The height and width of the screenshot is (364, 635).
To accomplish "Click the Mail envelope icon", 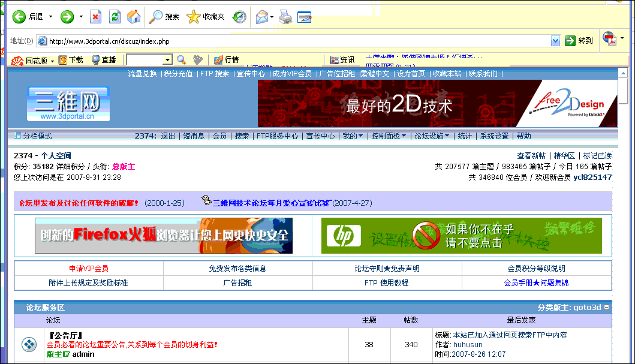I will [x=261, y=17].
